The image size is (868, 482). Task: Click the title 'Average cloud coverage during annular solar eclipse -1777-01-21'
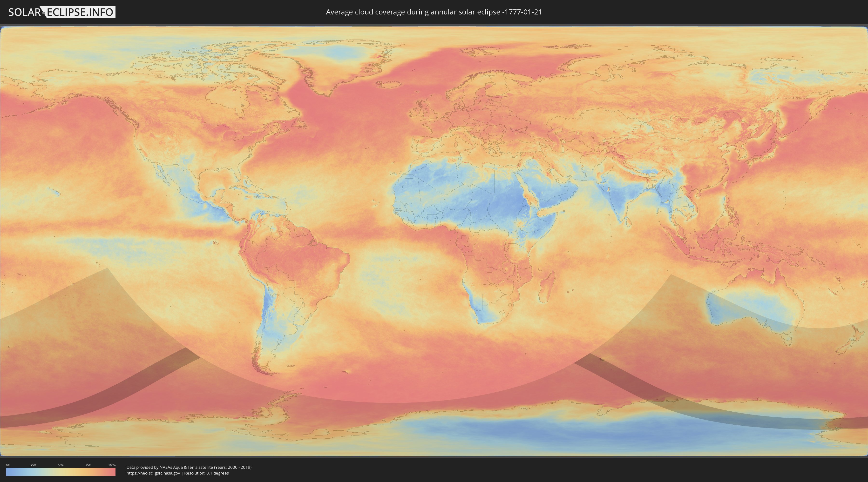coord(434,12)
